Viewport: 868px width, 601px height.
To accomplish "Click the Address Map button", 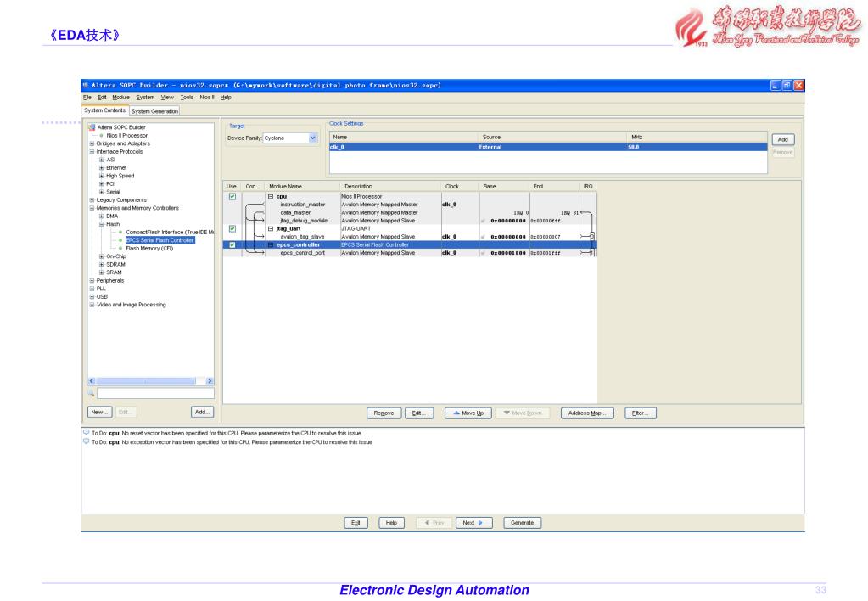I will (587, 413).
